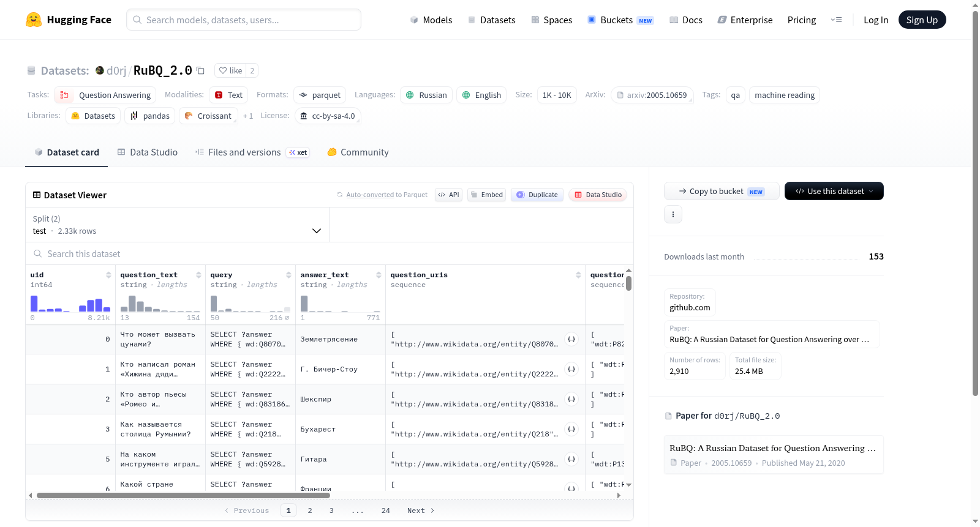Click the page scrollbar on the right edge

976,203
